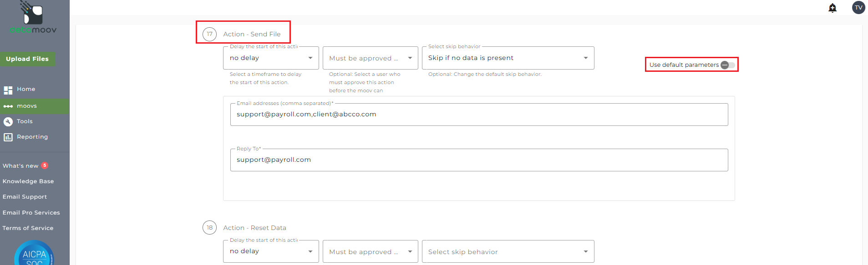
Task: Open the Select skip behavior dropdown for Reset Data
Action: coord(508,252)
